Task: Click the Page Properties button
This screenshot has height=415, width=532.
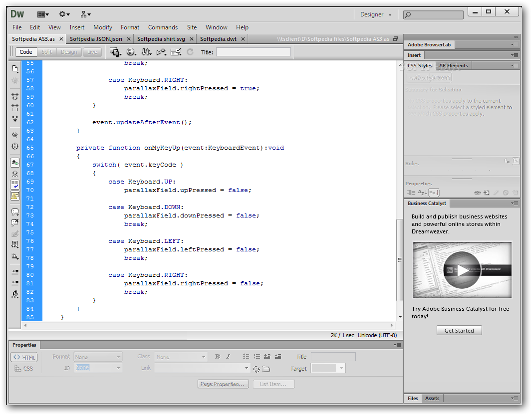Action: (x=223, y=384)
